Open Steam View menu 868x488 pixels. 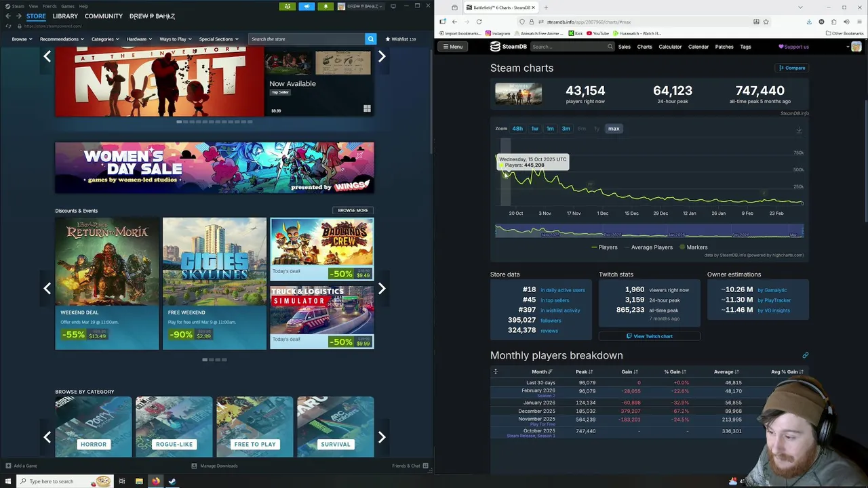tap(33, 6)
